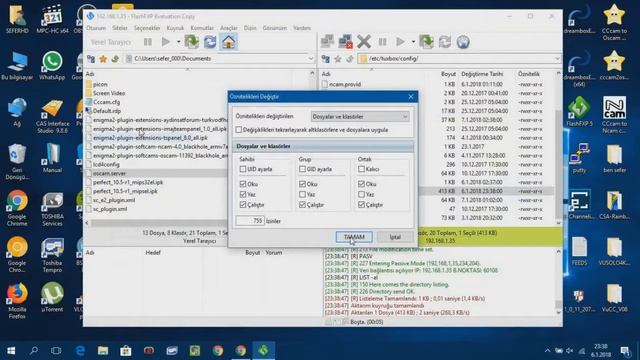Enable the GID ayarla checkbox
Screen dimensions: 640x360
302,169
